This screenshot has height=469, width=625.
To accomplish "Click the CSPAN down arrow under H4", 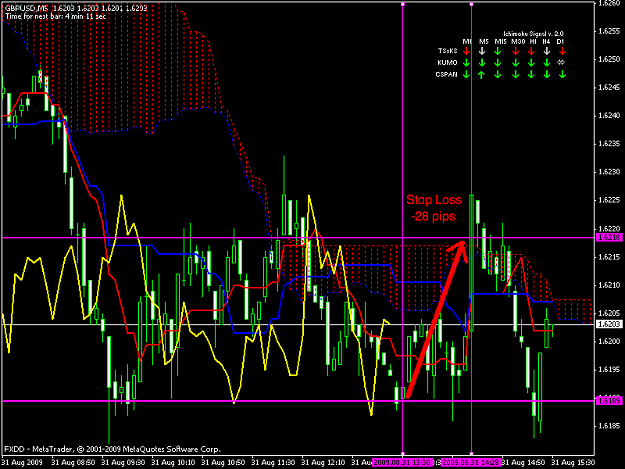I will (546, 75).
